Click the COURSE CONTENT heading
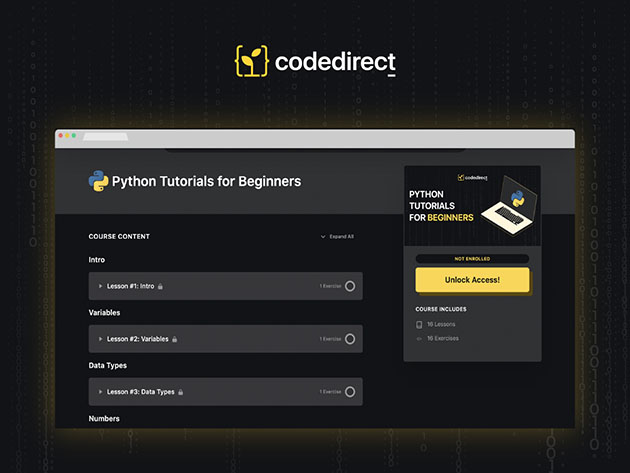Screen dimensions: 630x473 [x=119, y=236]
